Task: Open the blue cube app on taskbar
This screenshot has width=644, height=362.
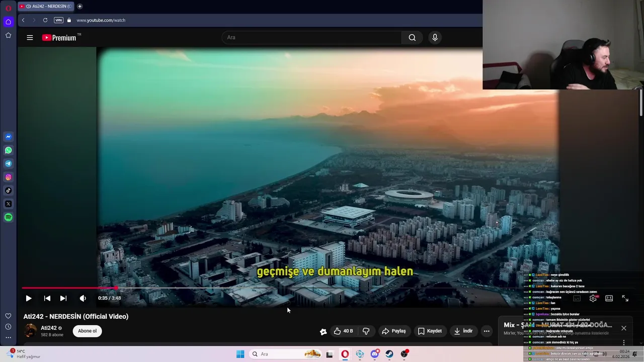Action: click(360, 354)
